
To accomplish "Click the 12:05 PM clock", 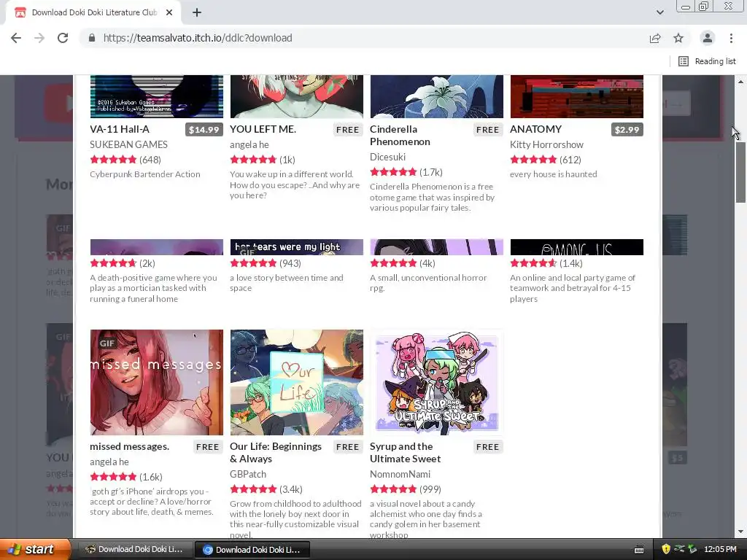I will point(720,549).
